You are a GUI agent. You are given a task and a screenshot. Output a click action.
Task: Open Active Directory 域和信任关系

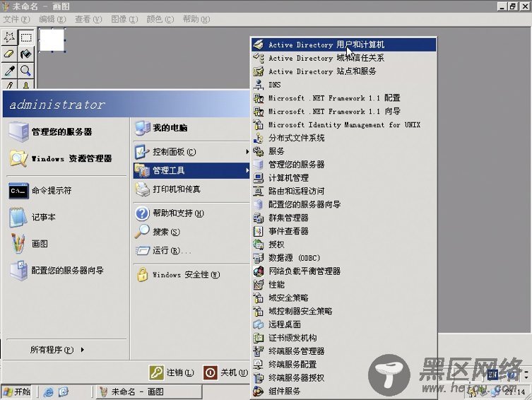[x=343, y=58]
